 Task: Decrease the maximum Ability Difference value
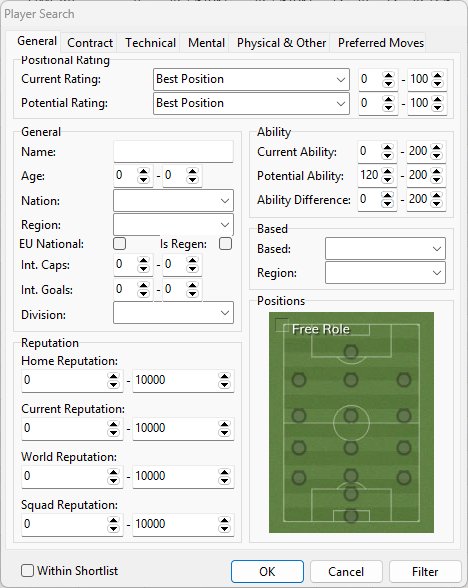point(436,203)
